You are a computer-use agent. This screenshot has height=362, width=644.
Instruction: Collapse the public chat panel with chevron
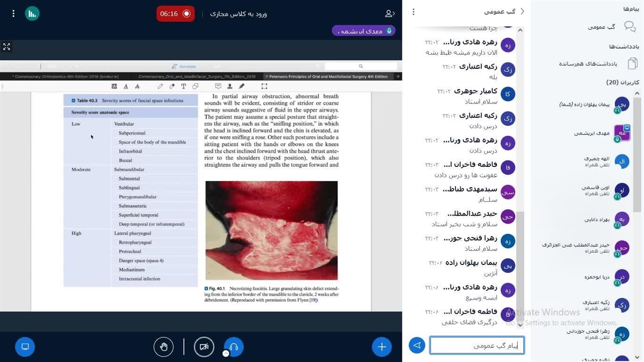coord(522,12)
